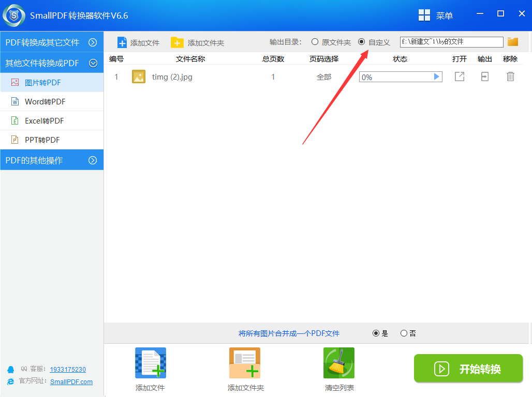Click the 文件名称 column header

[190, 59]
